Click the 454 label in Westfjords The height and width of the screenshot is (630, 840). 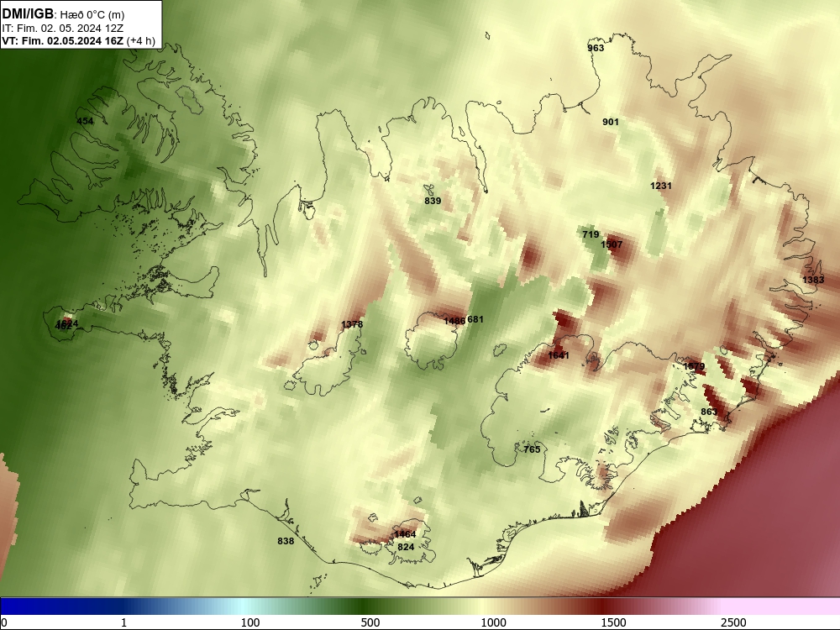(x=85, y=121)
